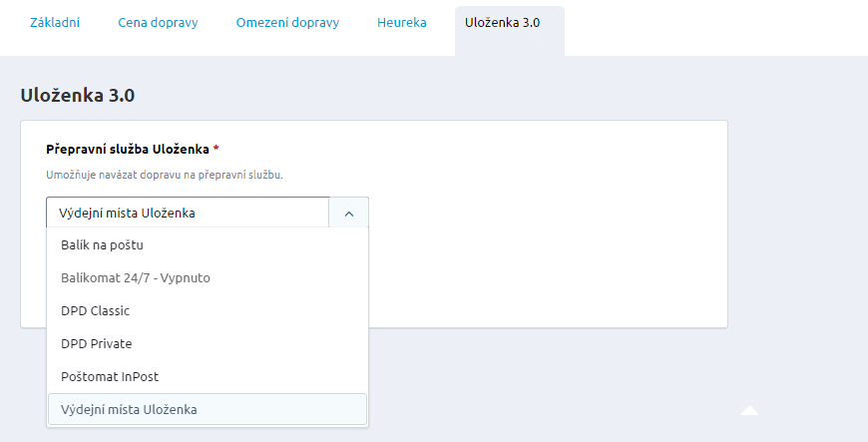Choose Balík na poštu option
This screenshot has width=868, height=442.
click(x=208, y=244)
